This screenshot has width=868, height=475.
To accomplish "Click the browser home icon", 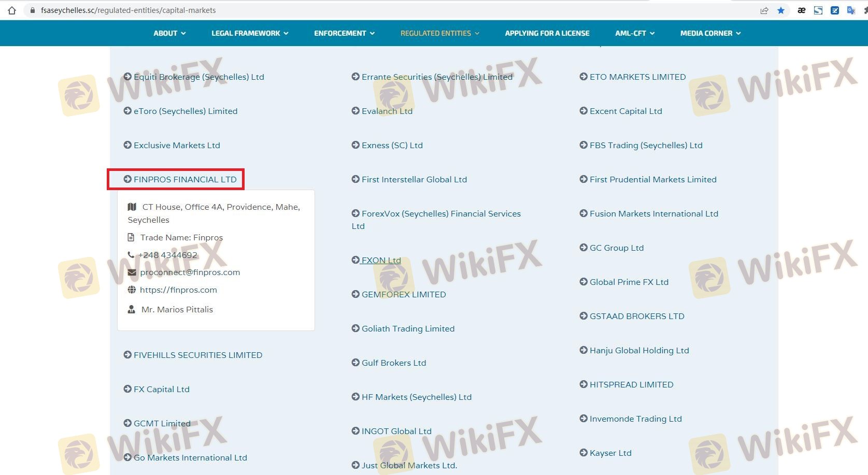I will pyautogui.click(x=12, y=10).
